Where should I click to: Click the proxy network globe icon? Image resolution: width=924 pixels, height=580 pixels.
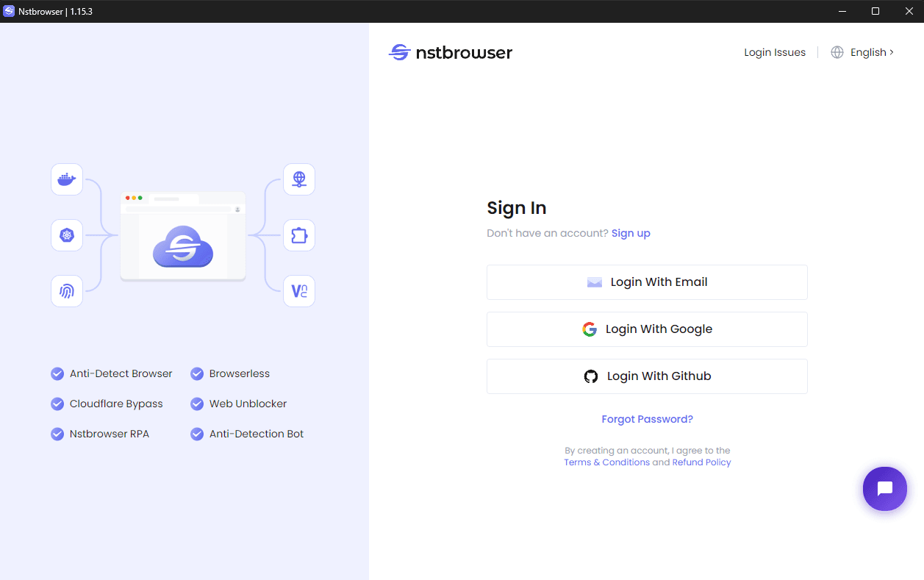pos(299,179)
